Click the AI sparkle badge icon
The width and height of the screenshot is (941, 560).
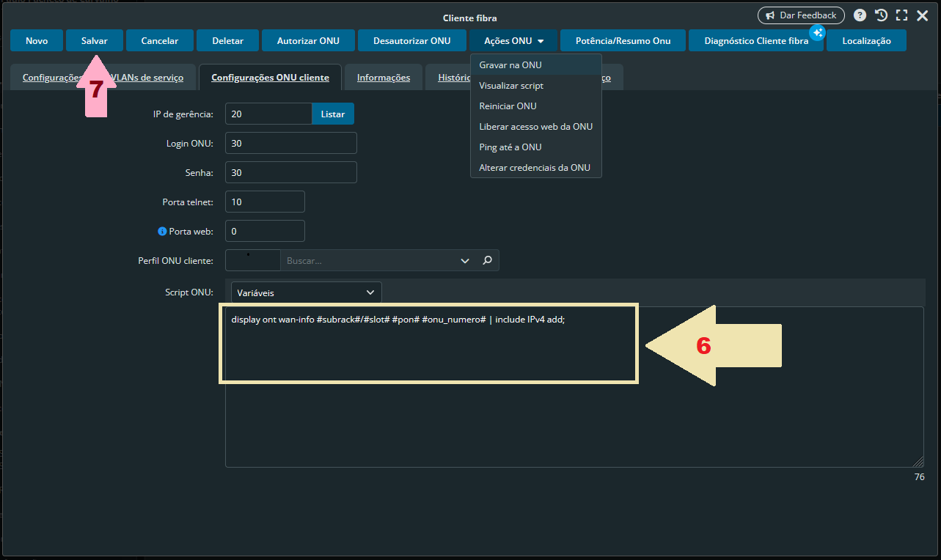(817, 33)
